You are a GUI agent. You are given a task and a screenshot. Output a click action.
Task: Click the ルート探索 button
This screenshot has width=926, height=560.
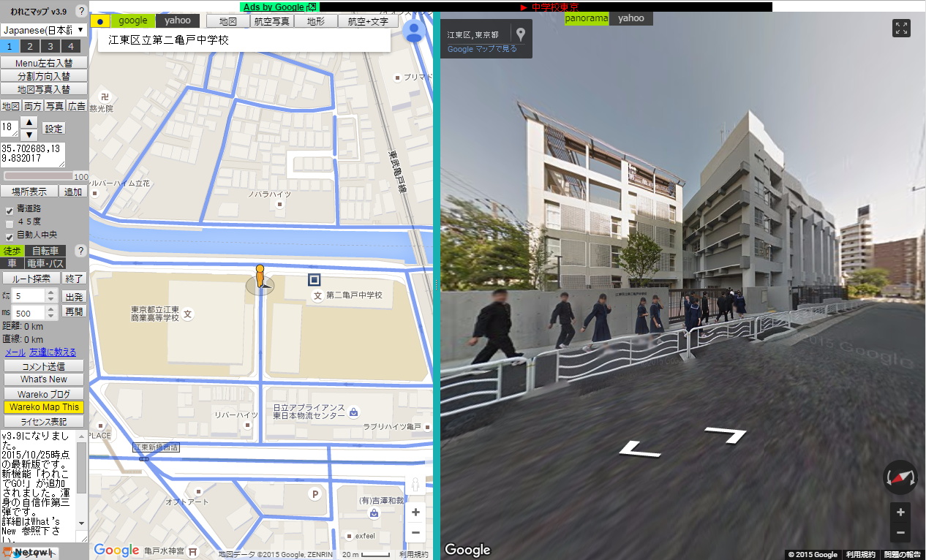tap(31, 279)
